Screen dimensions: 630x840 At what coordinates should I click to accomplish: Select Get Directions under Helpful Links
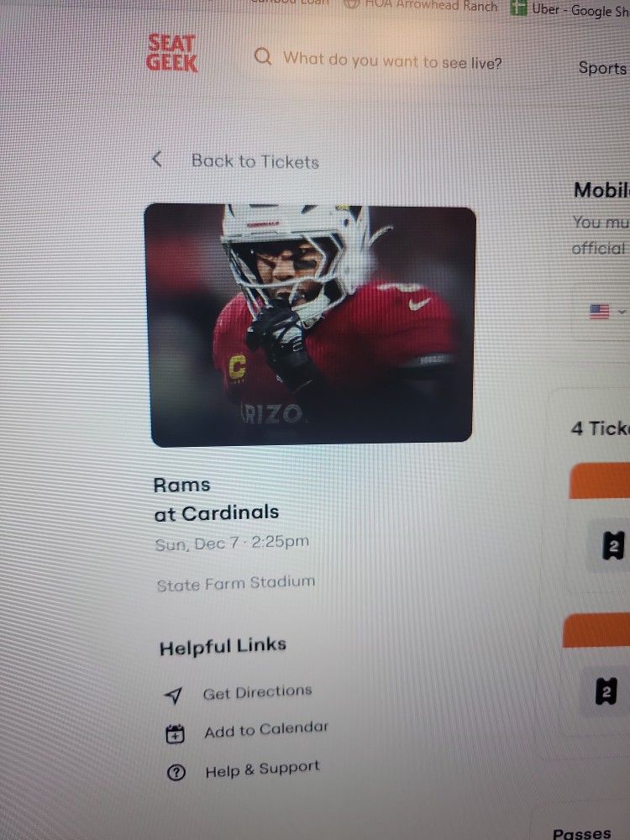coord(257,690)
